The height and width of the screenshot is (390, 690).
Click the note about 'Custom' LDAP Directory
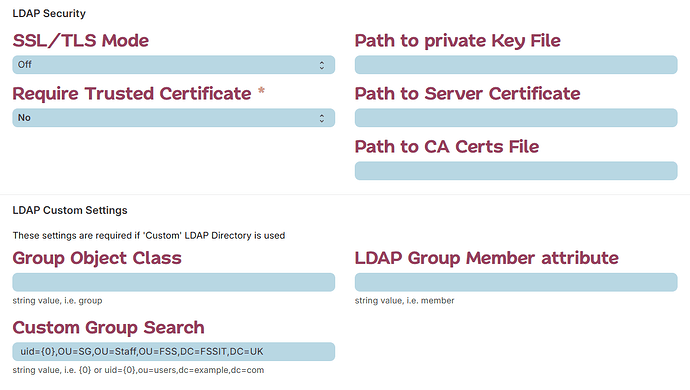(149, 235)
